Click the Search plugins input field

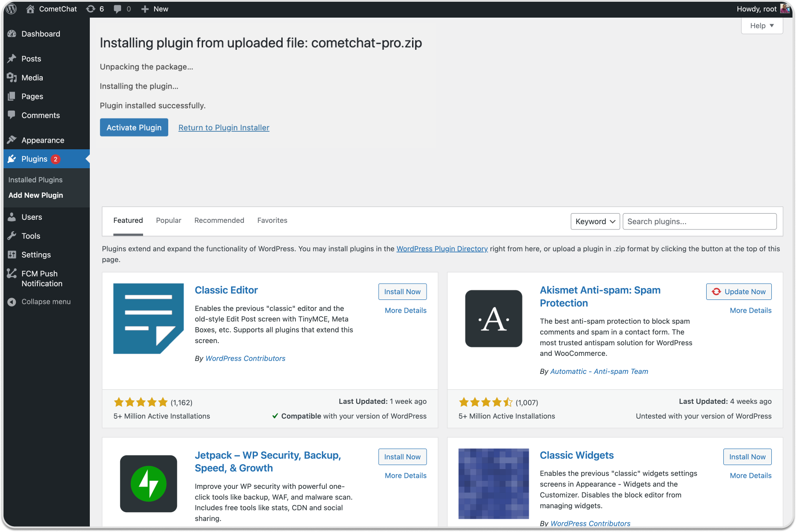click(699, 222)
